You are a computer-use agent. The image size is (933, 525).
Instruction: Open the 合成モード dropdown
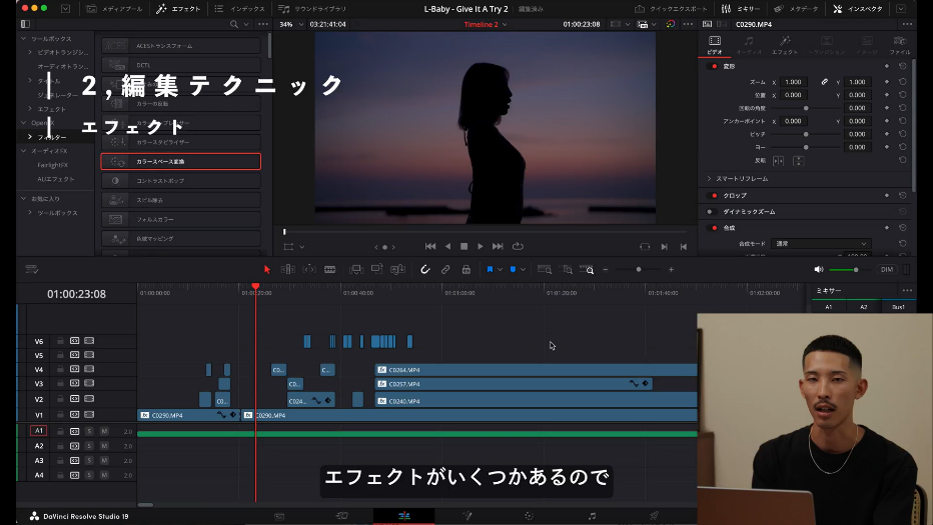[823, 243]
